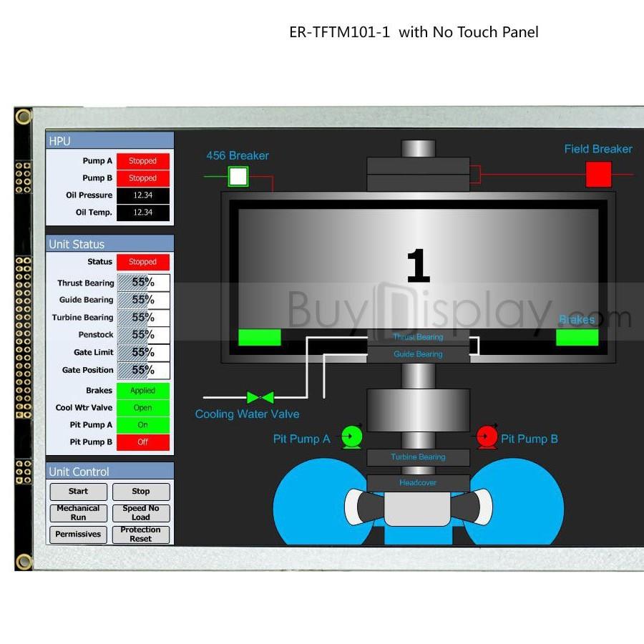Click the Protection Reset button
Image resolution: width=644 pixels, height=644 pixels.
pos(141,535)
